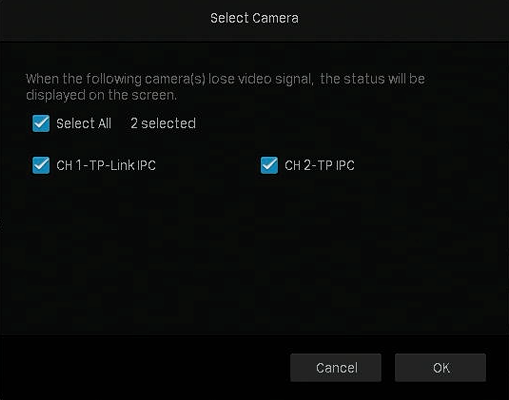
Task: Remove TP-Link IPC camera from video loss list
Action: point(41,165)
